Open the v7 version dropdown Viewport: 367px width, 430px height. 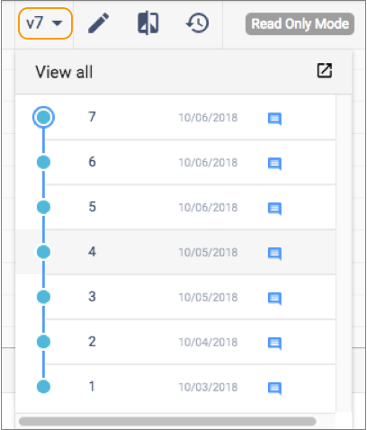[x=45, y=23]
